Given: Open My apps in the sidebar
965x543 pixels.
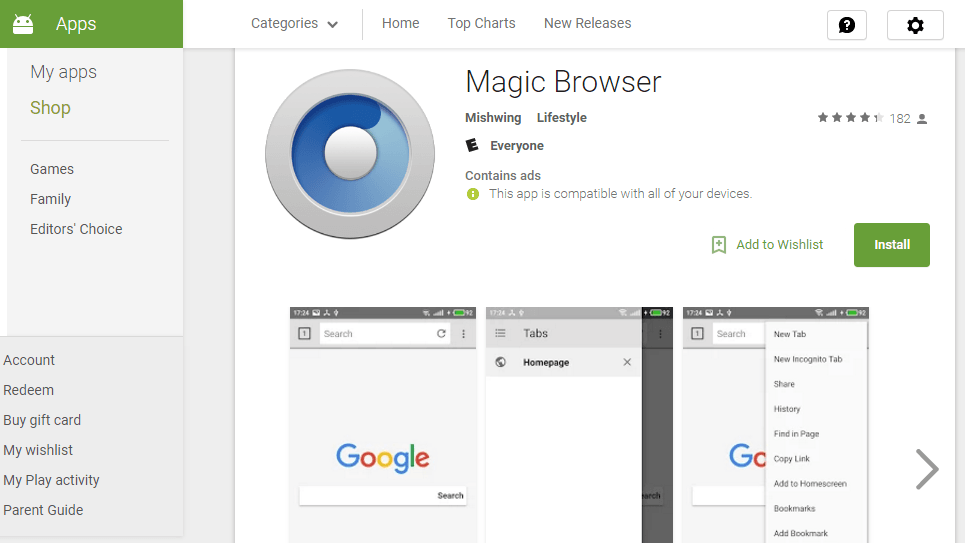Looking at the screenshot, I should 63,72.
